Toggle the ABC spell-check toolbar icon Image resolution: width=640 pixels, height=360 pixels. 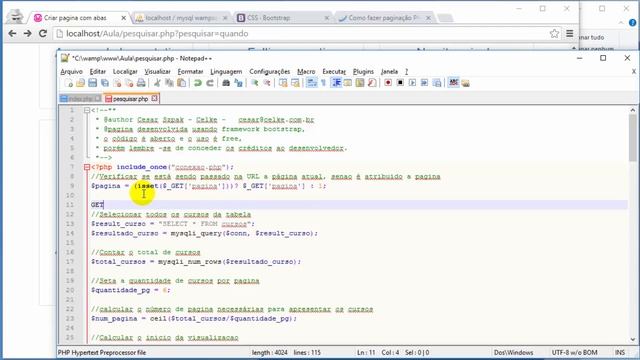[453, 83]
